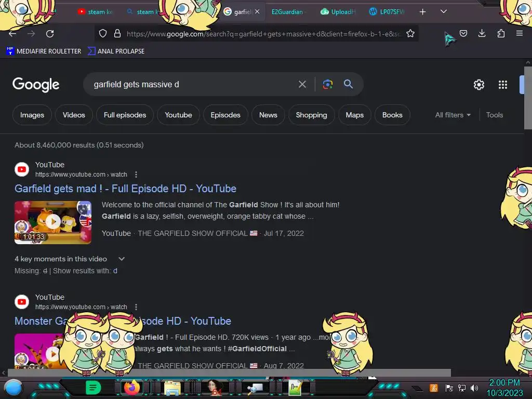Filter results by Books

coord(392,115)
